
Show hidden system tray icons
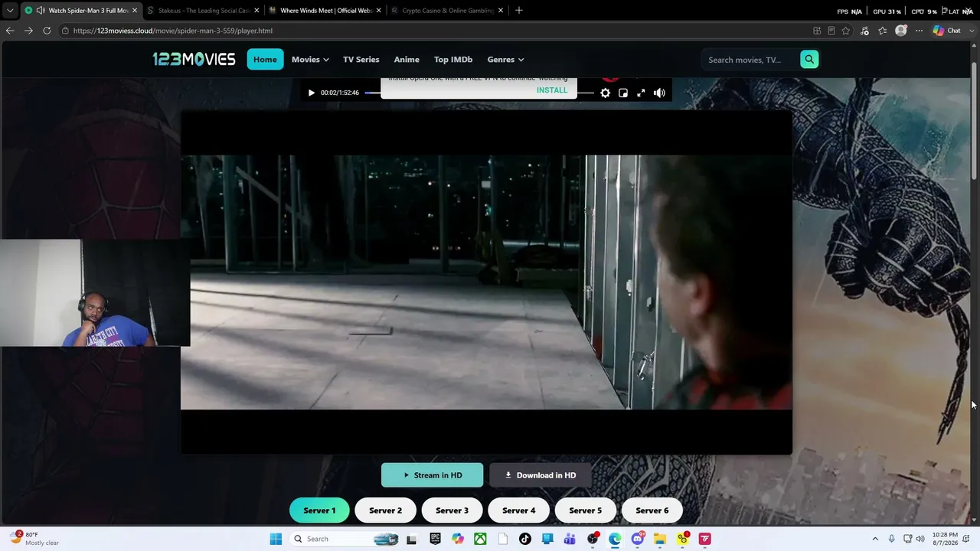point(875,539)
